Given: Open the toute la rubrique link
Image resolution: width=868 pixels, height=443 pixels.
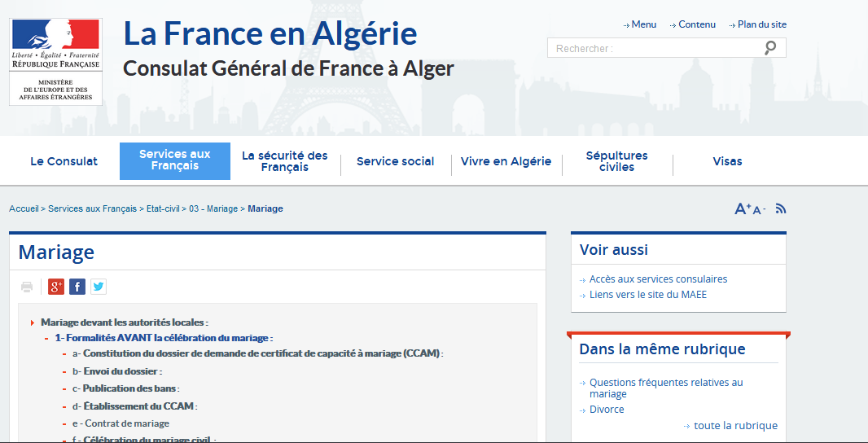Looking at the screenshot, I should (x=736, y=425).
